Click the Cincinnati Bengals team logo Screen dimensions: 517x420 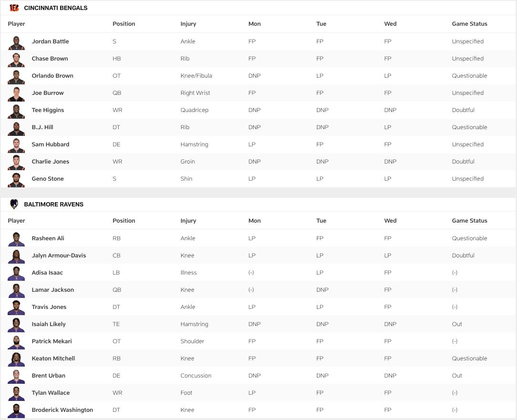coord(14,8)
